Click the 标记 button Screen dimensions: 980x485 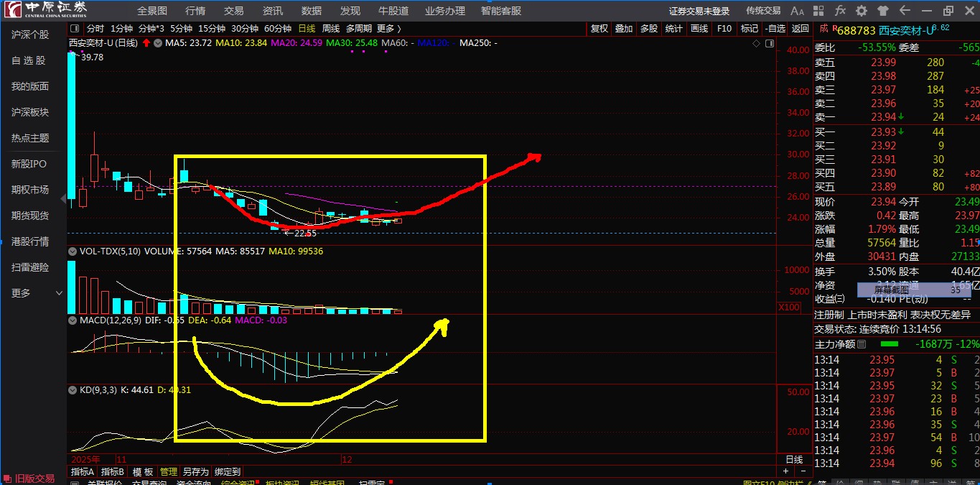[x=750, y=29]
